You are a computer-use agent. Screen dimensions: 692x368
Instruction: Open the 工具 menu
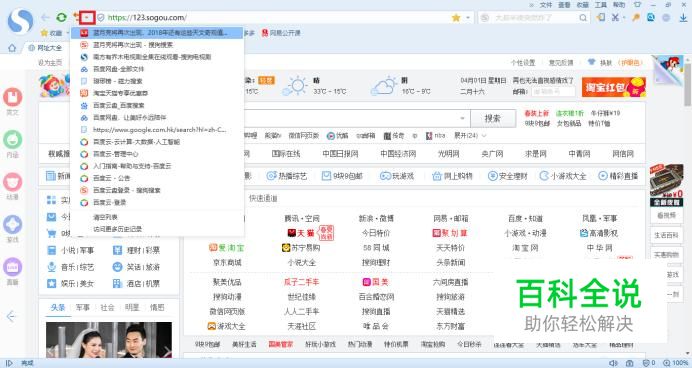click(601, 5)
